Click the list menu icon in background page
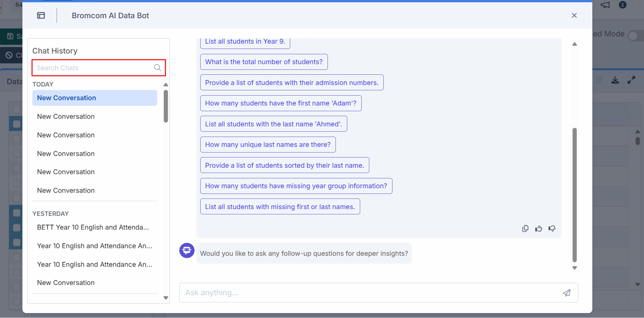 600,80
